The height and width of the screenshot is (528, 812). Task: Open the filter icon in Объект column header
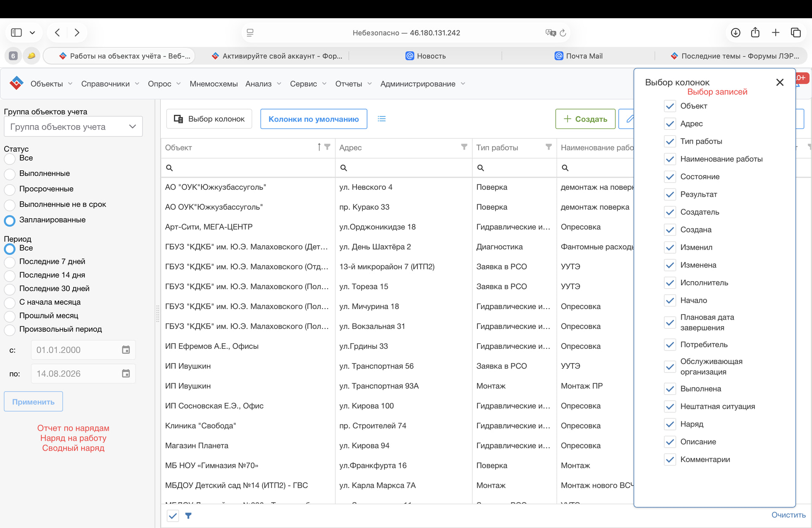click(327, 147)
